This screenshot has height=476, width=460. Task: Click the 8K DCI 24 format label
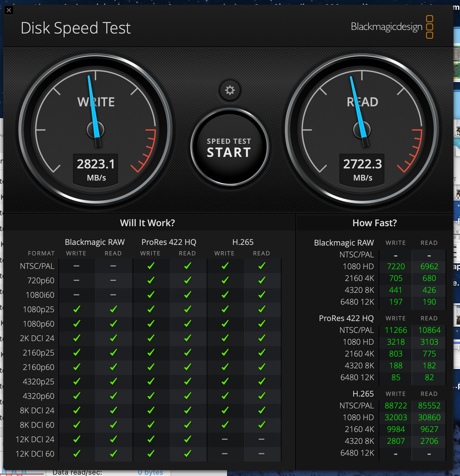point(37,410)
